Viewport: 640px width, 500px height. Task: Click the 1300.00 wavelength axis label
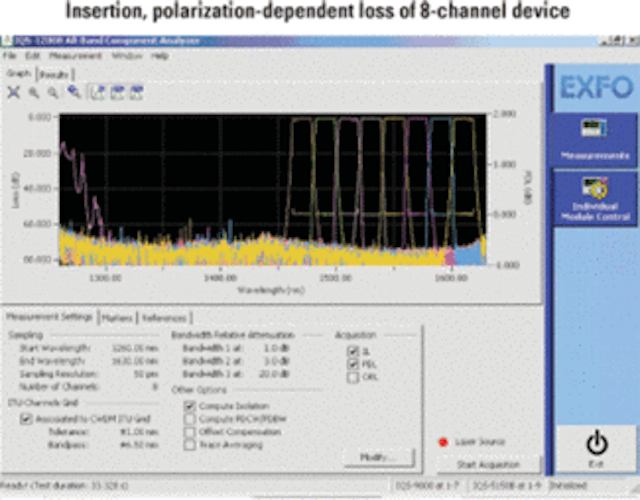point(106,278)
